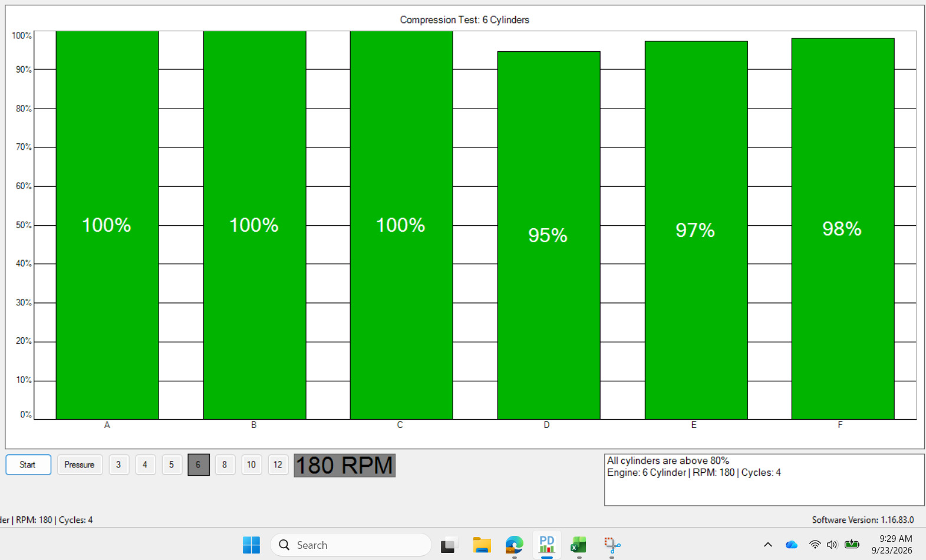Click the 180 RPM readout
Screen dimensions: 926x560
click(344, 465)
